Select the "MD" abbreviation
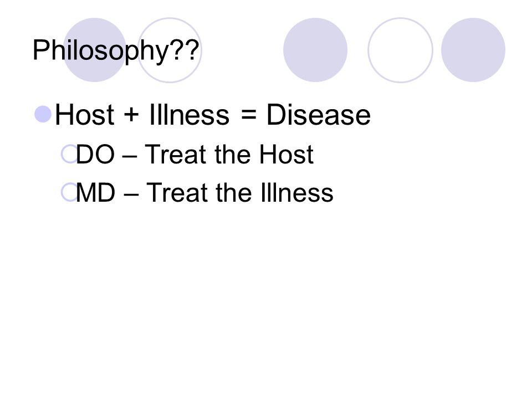Image resolution: width=532 pixels, height=399 pixels. click(x=96, y=193)
